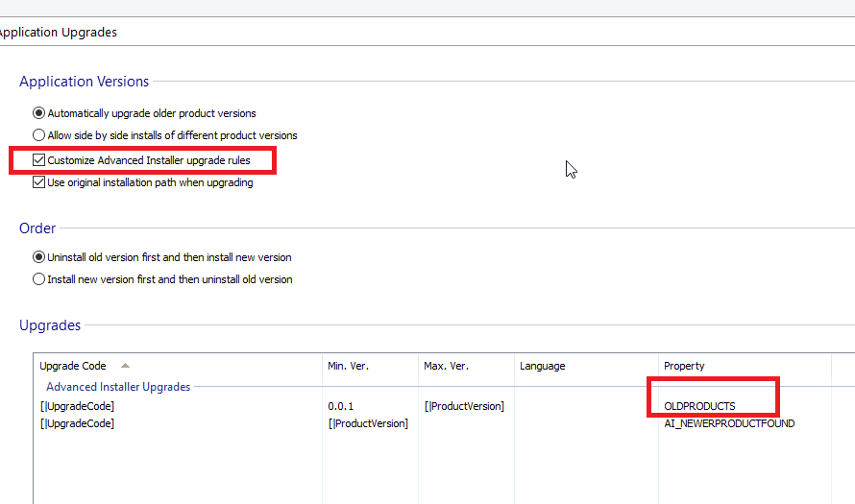Click the sort arrow in Upgrade Code header

click(x=125, y=366)
